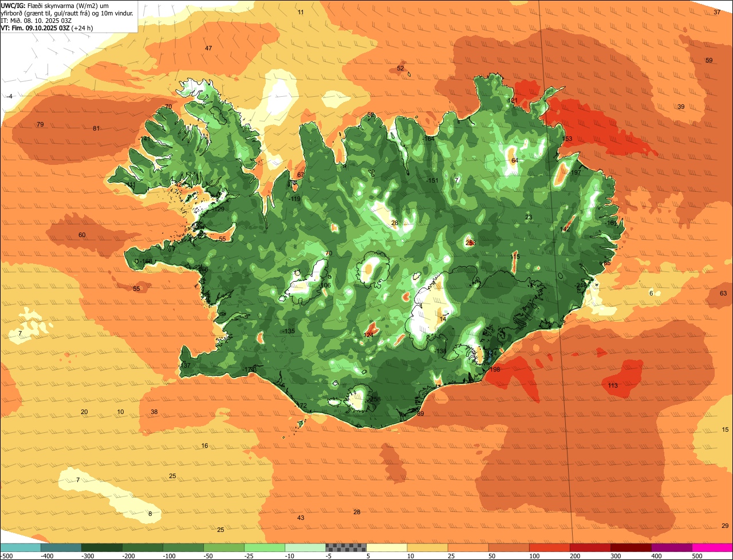The width and height of the screenshot is (733, 560).
Task: Click the map value 8
Action: pyautogui.click(x=150, y=514)
